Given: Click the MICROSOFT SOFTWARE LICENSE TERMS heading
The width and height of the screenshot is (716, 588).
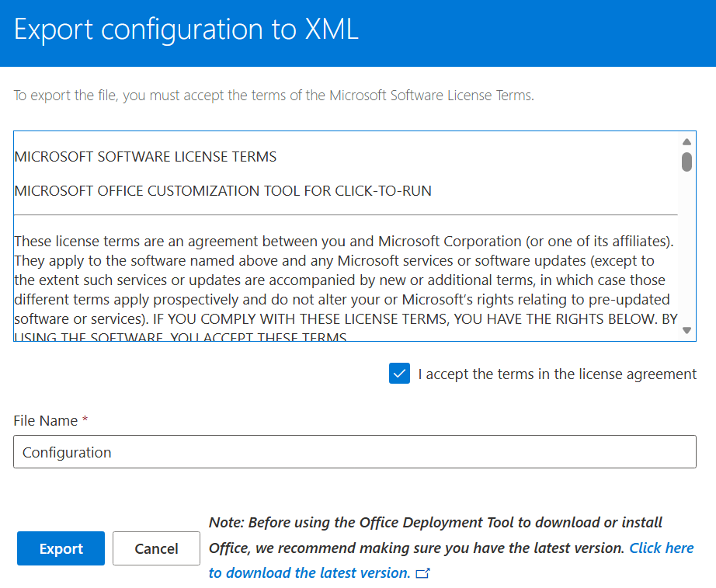Looking at the screenshot, I should click(x=144, y=156).
